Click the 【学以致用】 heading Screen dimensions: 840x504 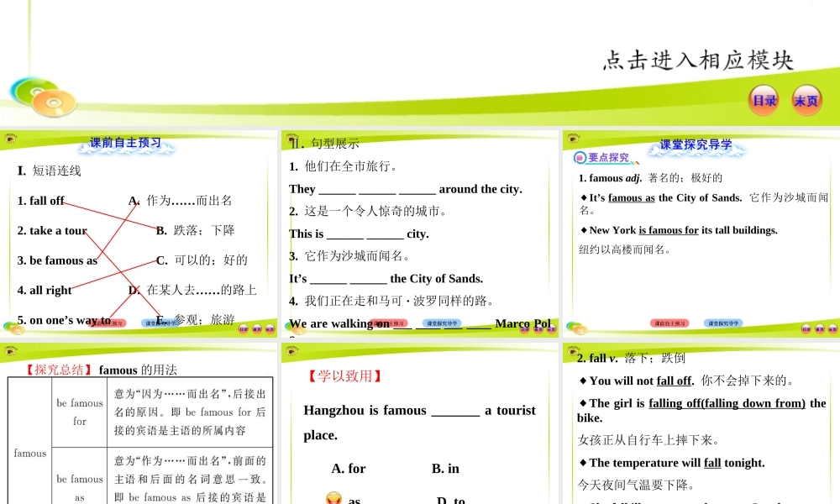(x=345, y=376)
